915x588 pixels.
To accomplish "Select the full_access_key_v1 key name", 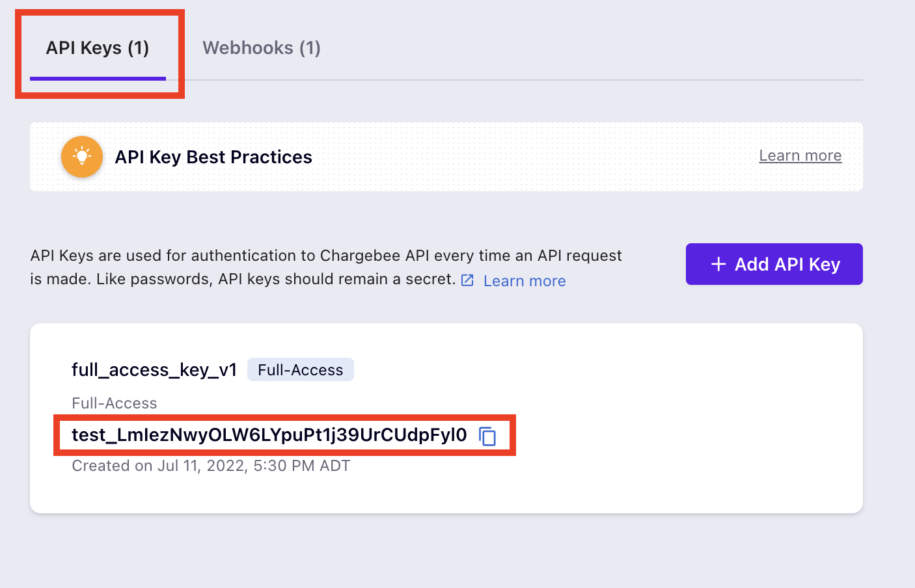I will tap(154, 369).
